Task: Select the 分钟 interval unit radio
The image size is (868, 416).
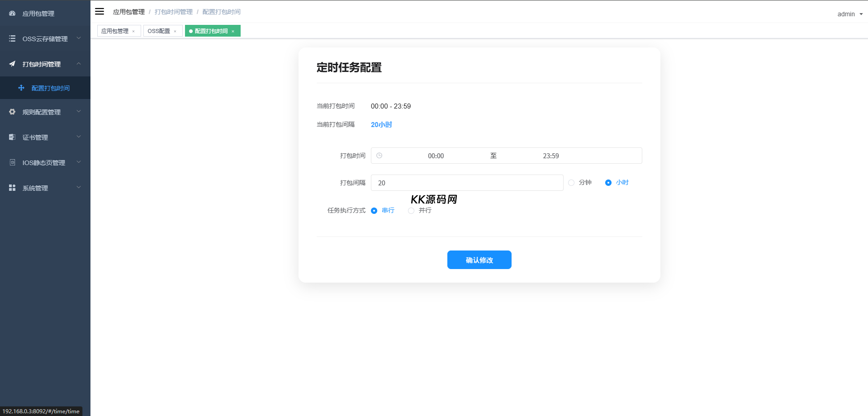Action: [571, 183]
